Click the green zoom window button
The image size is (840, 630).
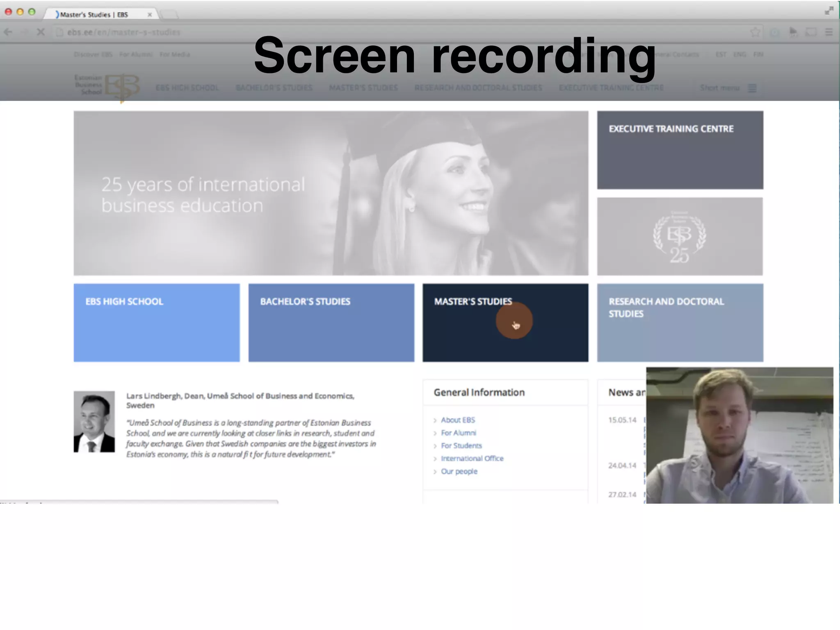pyautogui.click(x=32, y=11)
